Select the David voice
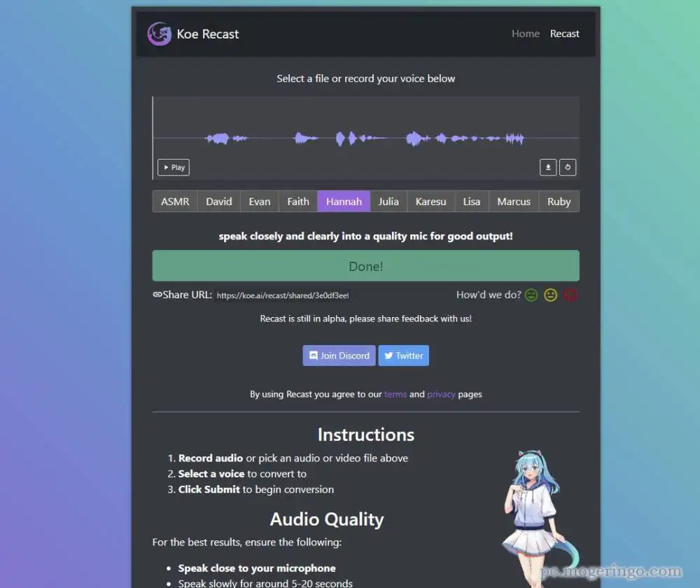 tap(218, 202)
